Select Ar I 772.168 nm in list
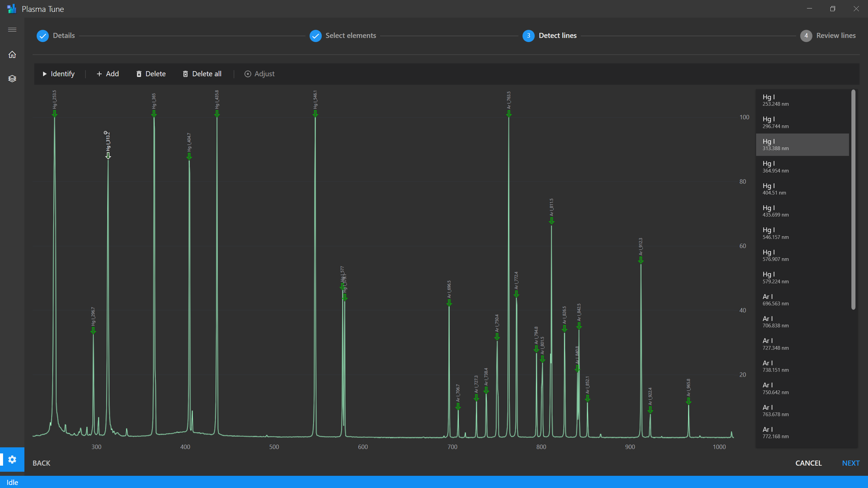Screen dimensions: 868x488 point(802,433)
